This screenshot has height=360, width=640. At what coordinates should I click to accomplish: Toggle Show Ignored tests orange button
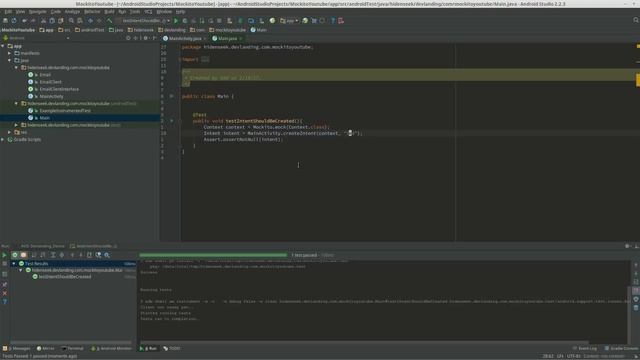coord(23,255)
